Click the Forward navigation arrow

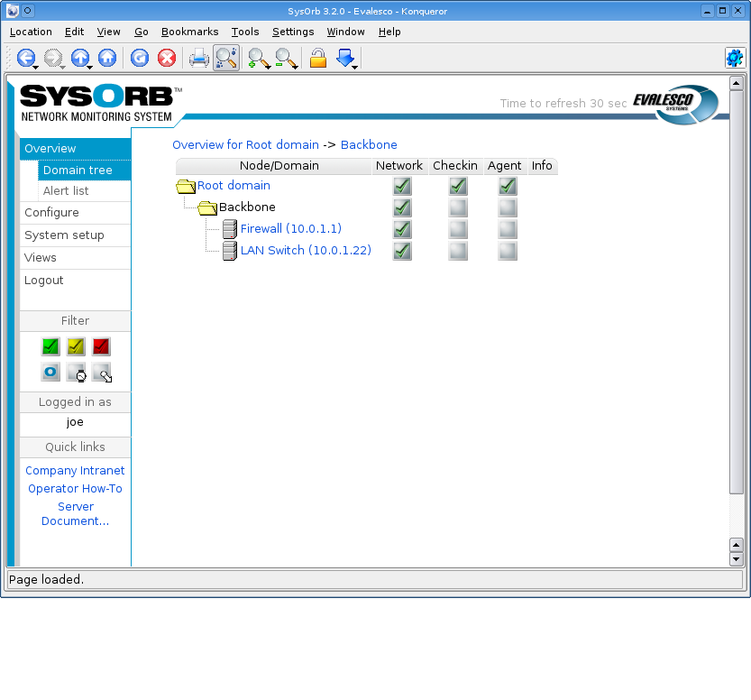tap(52, 58)
